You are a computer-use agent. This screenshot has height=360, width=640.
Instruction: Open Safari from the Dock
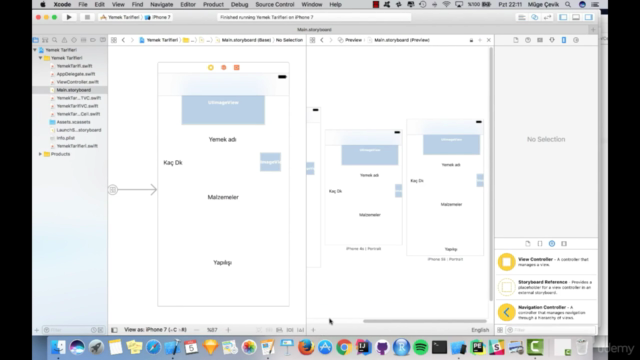(153, 347)
